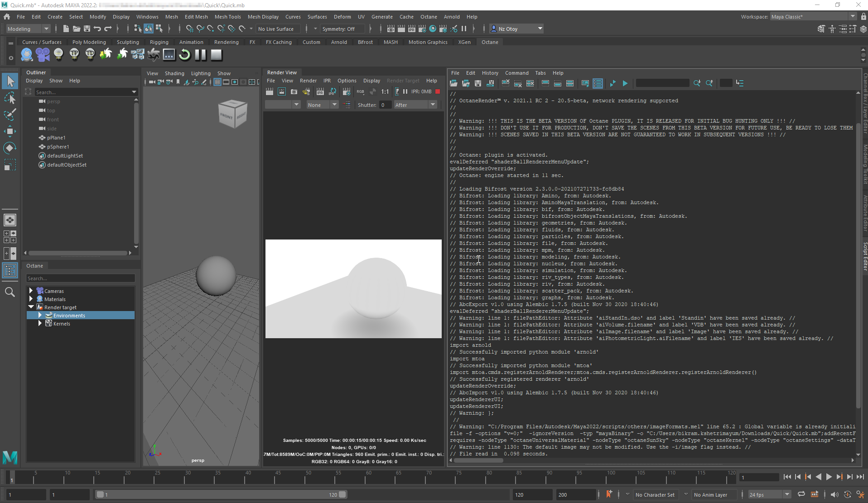Open the History menu in the Script Editor
This screenshot has height=503, width=868.
[x=490, y=73]
